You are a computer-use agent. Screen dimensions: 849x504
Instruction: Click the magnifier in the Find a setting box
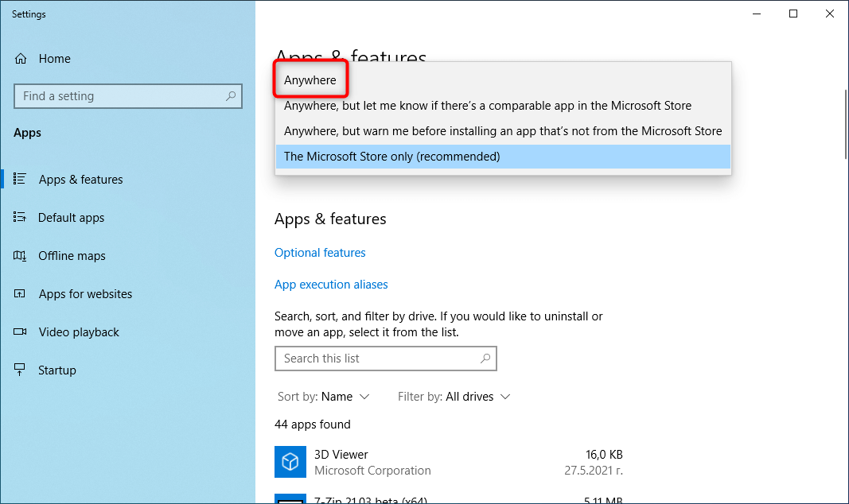point(231,96)
